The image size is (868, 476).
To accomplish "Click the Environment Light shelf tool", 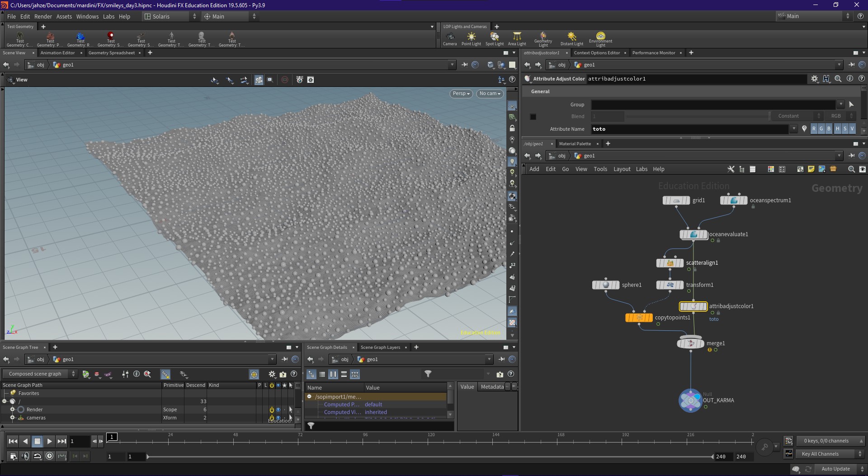I will (x=600, y=39).
